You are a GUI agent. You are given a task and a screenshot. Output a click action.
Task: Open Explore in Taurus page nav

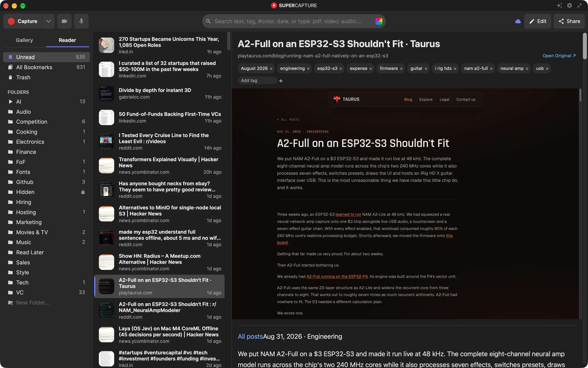click(426, 99)
